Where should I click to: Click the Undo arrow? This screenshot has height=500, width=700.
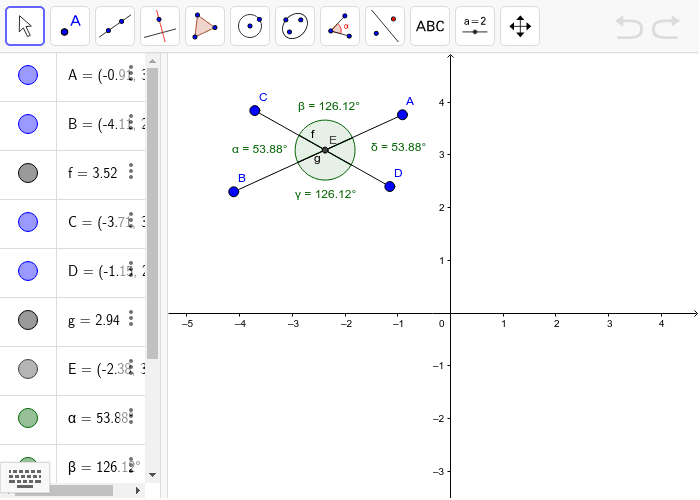pos(629,27)
